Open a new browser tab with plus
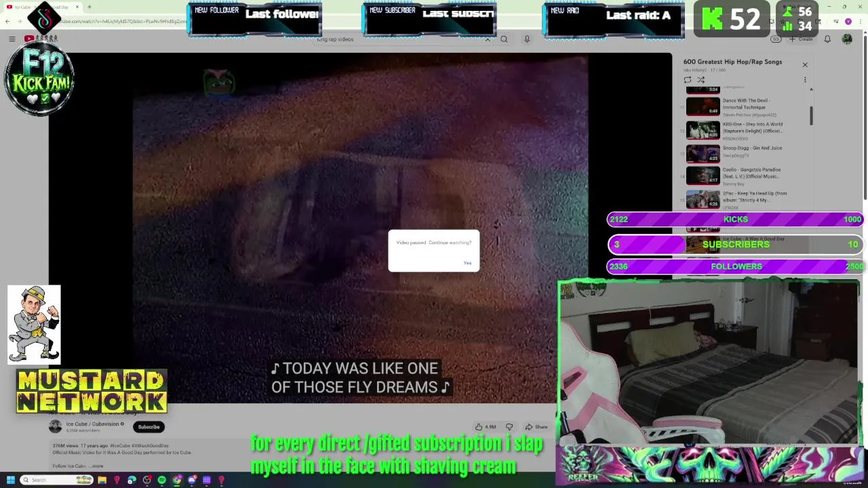868x488 pixels. click(x=89, y=7)
